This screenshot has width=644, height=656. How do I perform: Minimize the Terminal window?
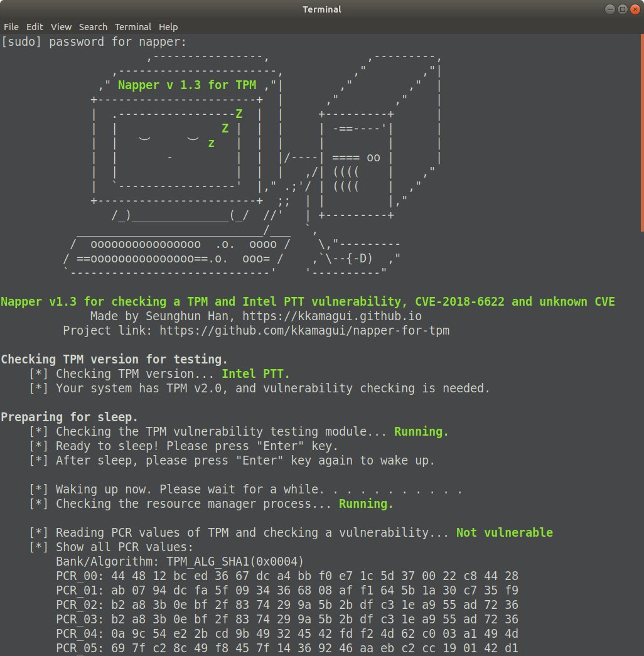(609, 9)
